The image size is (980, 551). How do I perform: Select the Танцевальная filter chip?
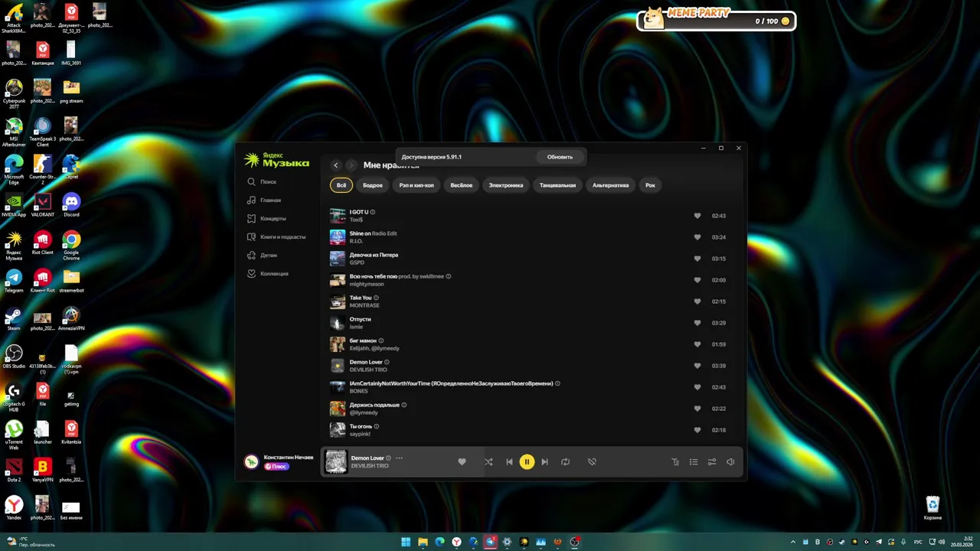point(557,185)
